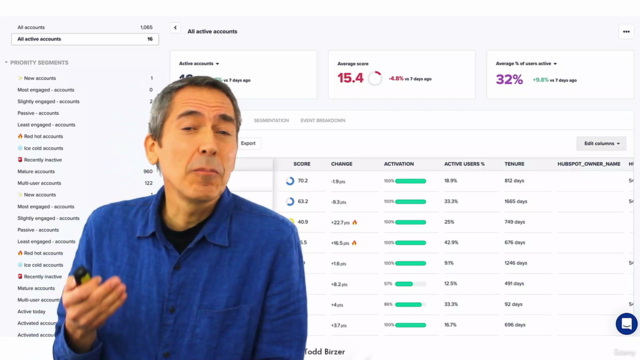Click the 696 days tenure cell
Screen dimensions: 640x360
[515, 325]
